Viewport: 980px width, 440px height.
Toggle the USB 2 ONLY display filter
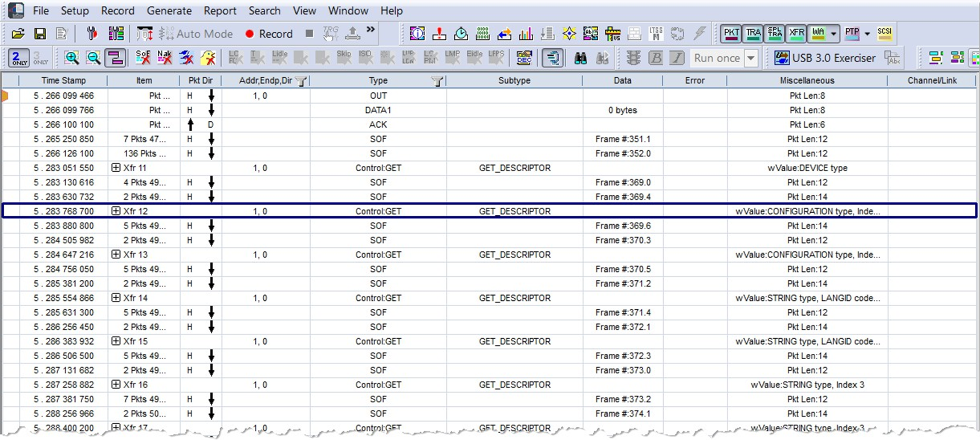[19, 58]
